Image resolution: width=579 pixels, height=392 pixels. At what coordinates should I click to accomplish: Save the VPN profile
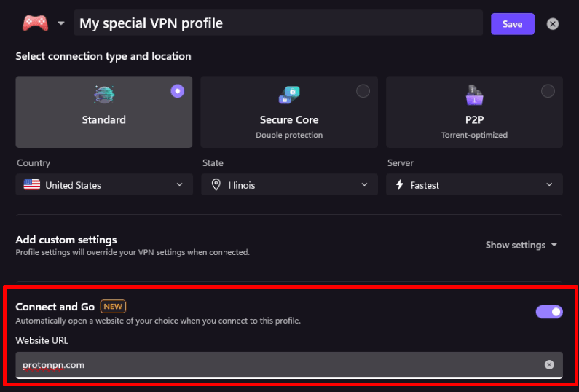(512, 24)
